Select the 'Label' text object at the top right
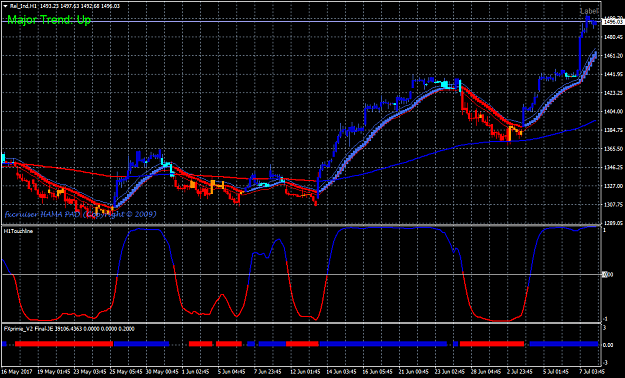 [x=589, y=11]
